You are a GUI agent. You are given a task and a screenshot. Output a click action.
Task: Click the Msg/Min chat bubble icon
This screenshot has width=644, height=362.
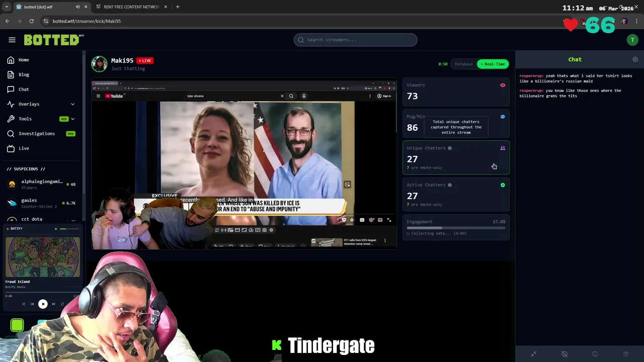[503, 117]
